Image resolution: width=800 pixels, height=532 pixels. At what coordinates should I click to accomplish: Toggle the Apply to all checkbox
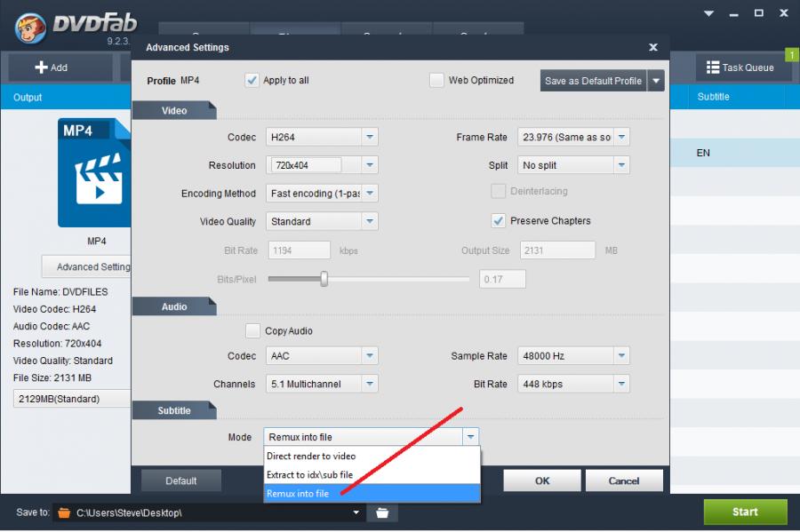click(x=252, y=80)
